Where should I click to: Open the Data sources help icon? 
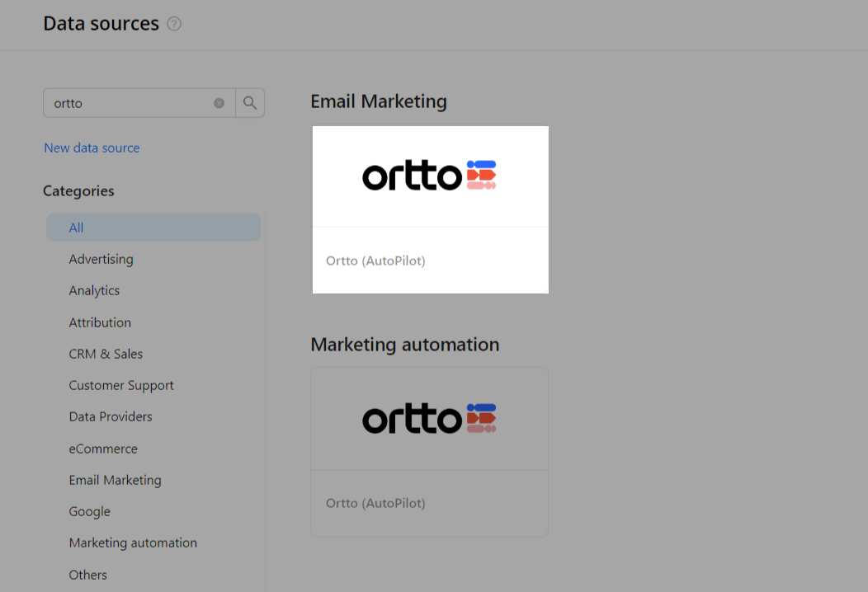click(x=174, y=24)
